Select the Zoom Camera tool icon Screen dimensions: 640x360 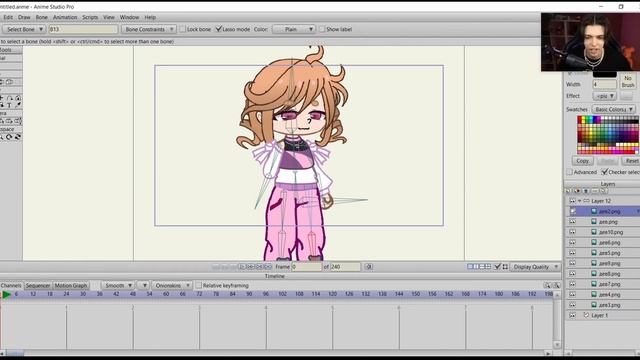pos(2,121)
